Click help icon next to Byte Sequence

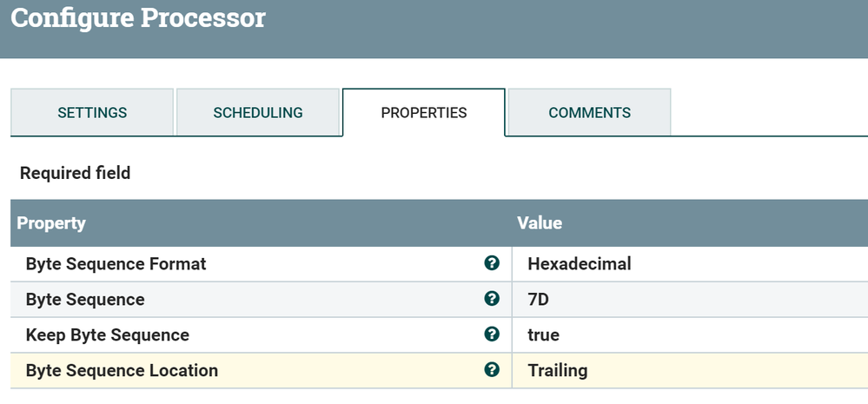[492, 299]
